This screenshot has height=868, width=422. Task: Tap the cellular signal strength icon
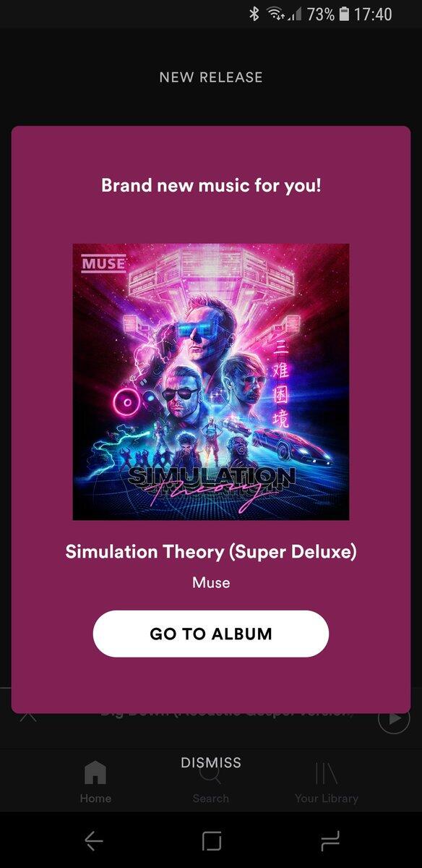(294, 14)
